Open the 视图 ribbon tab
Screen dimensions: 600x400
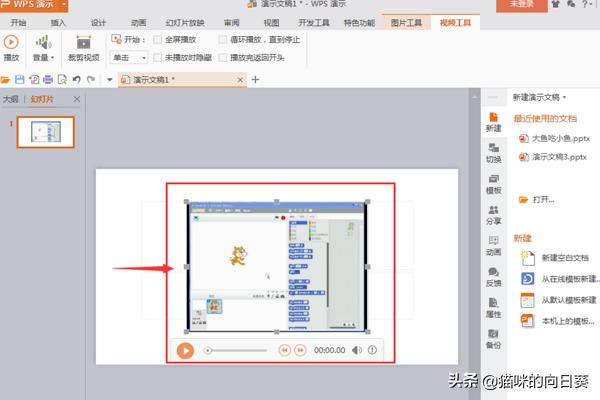[271, 23]
